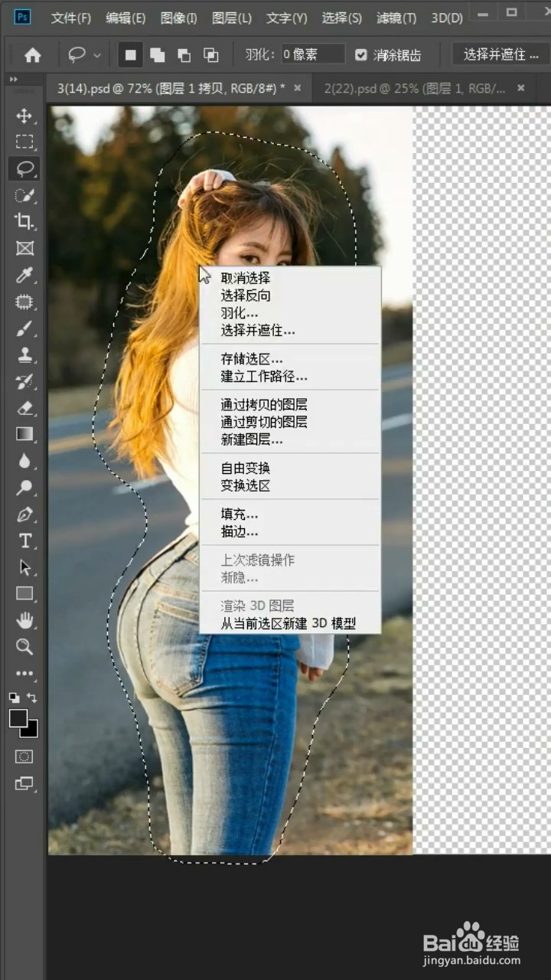Viewport: 551px width, 980px height.
Task: Click the foreground color swatch
Action: point(17,717)
